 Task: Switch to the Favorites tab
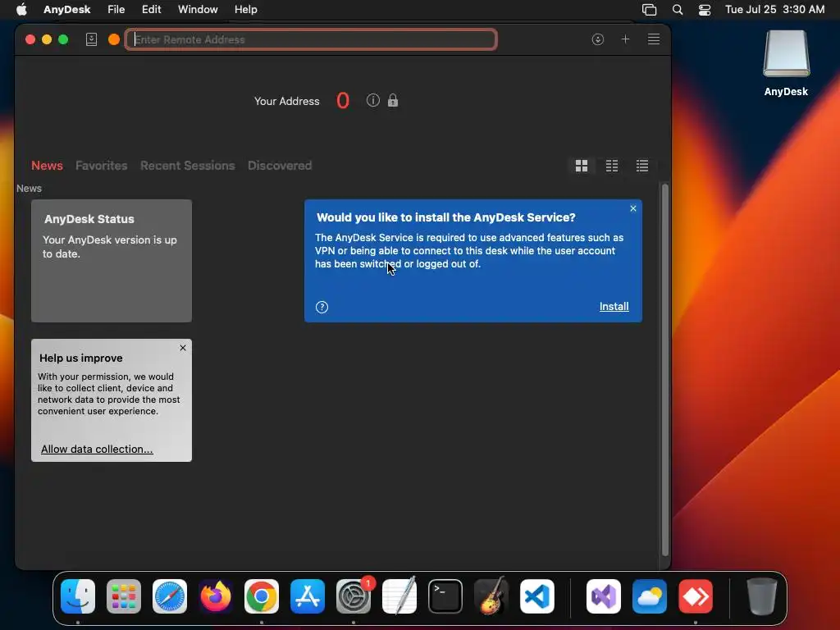[101, 166]
